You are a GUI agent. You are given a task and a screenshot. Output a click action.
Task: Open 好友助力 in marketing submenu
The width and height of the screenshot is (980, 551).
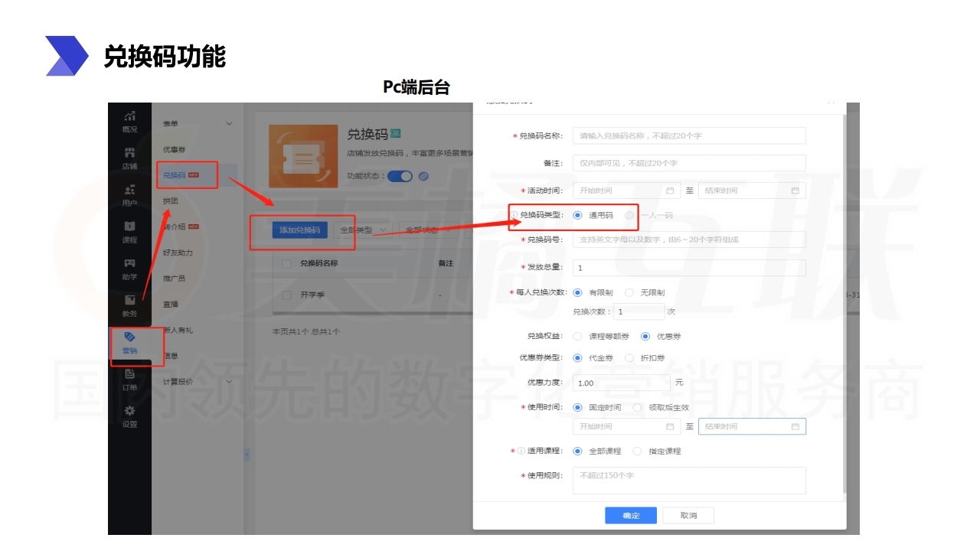pyautogui.click(x=178, y=253)
